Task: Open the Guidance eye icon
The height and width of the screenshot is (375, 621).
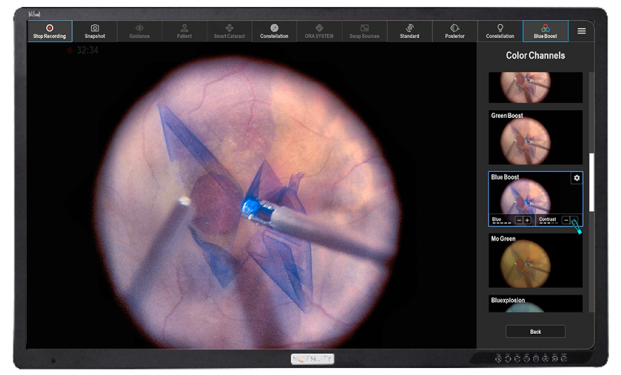Action: point(139,31)
